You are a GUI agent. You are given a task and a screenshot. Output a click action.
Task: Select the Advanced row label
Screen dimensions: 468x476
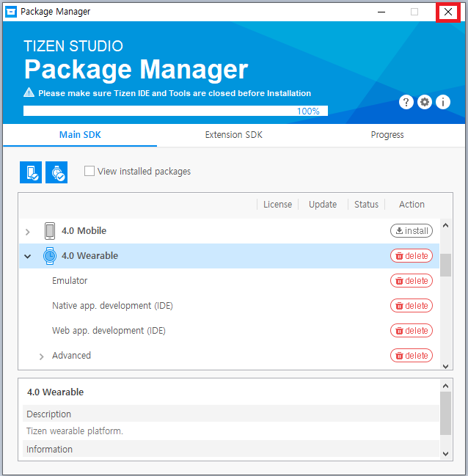point(71,356)
